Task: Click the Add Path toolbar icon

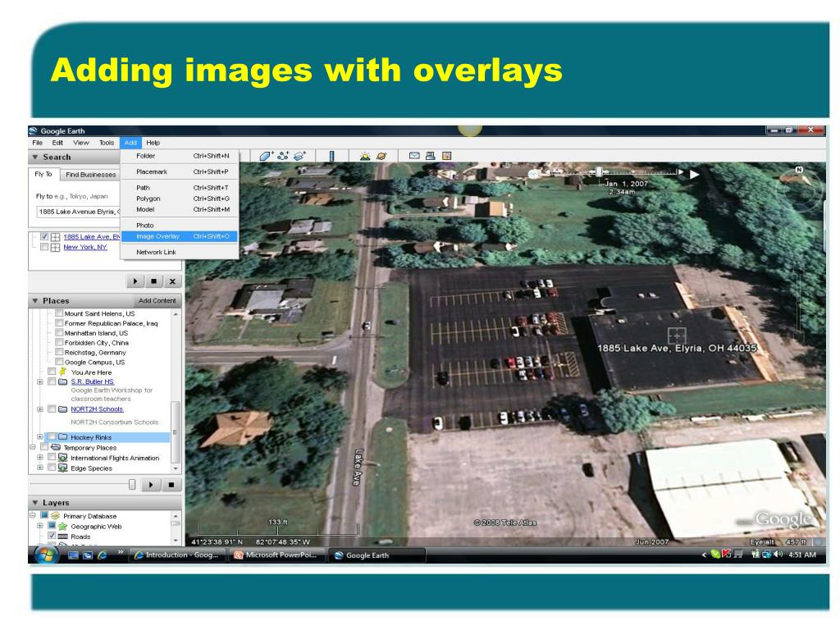Action: click(x=283, y=156)
